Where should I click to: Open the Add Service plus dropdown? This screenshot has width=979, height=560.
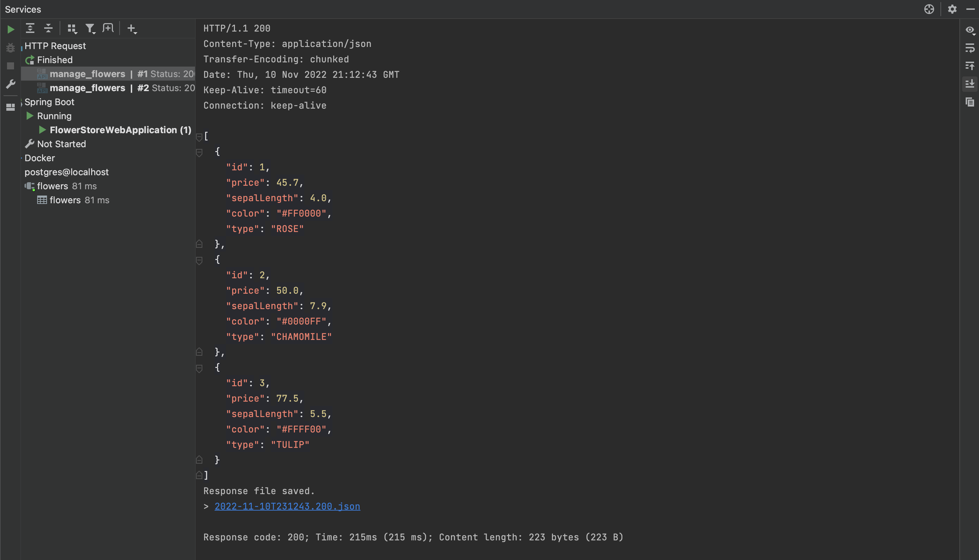point(132,28)
